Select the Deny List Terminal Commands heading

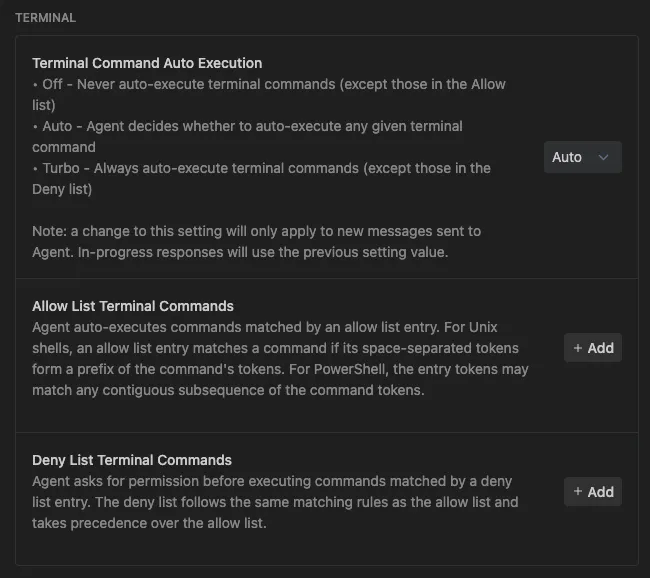(132, 460)
